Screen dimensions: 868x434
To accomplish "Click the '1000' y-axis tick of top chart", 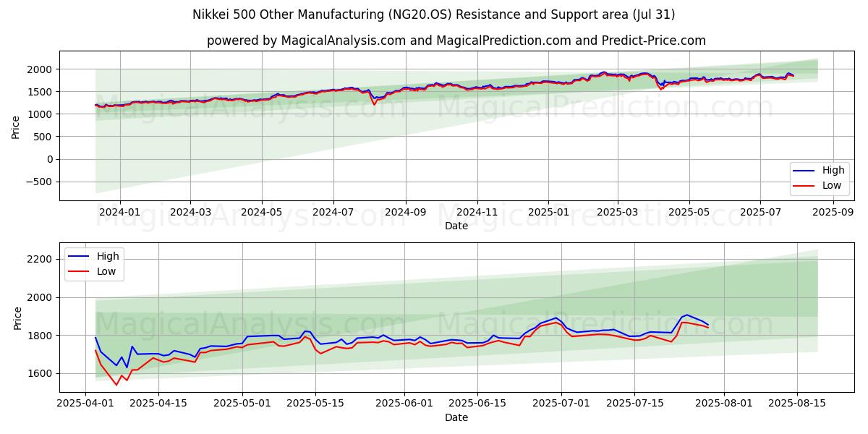I will click(41, 114).
